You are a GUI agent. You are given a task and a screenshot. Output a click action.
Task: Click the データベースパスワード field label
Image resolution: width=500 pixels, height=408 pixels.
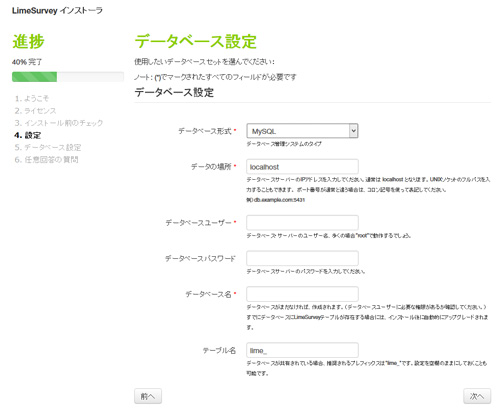[x=200, y=258]
